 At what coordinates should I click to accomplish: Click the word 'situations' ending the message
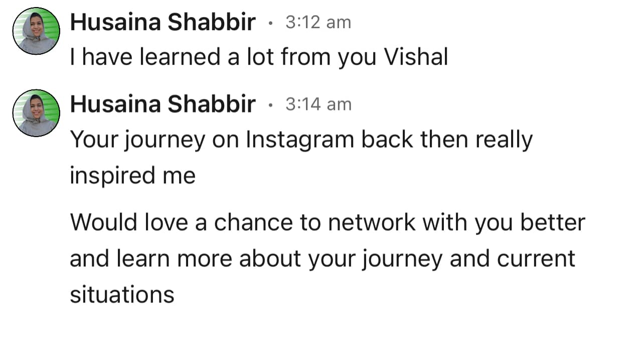click(122, 294)
